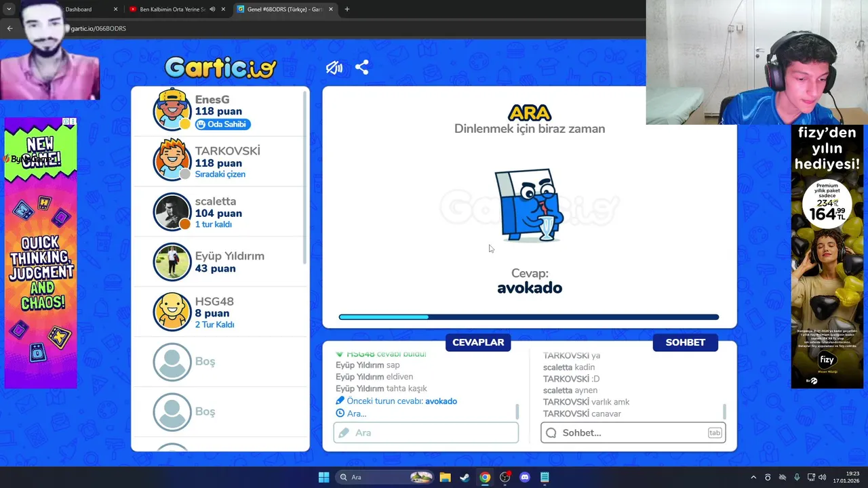
Task: Click the Oda Sahibi room owner badge
Action: [x=222, y=124]
